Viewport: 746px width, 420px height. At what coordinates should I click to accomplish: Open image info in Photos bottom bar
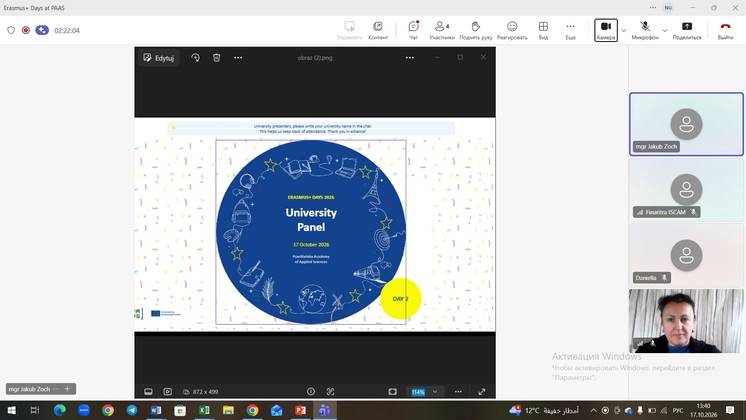point(311,391)
